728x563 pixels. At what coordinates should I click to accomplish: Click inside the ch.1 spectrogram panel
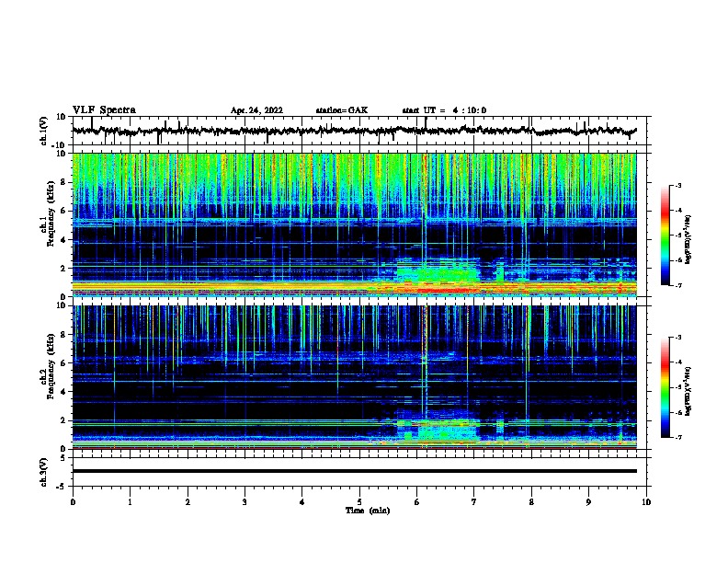point(355,224)
